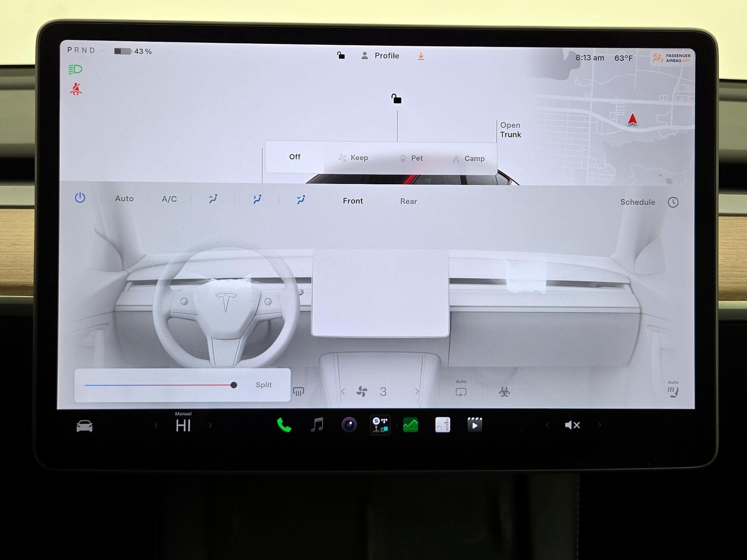Toggle the windshield airflow vent

point(213,199)
